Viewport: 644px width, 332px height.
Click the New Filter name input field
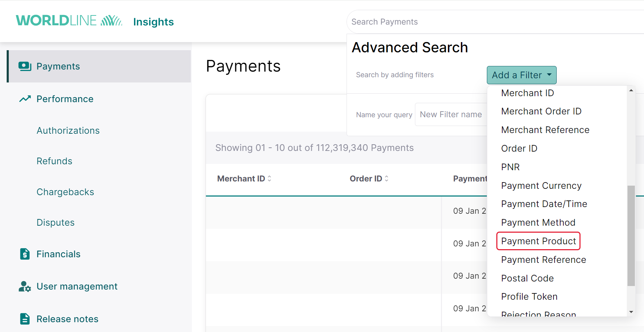[451, 114]
